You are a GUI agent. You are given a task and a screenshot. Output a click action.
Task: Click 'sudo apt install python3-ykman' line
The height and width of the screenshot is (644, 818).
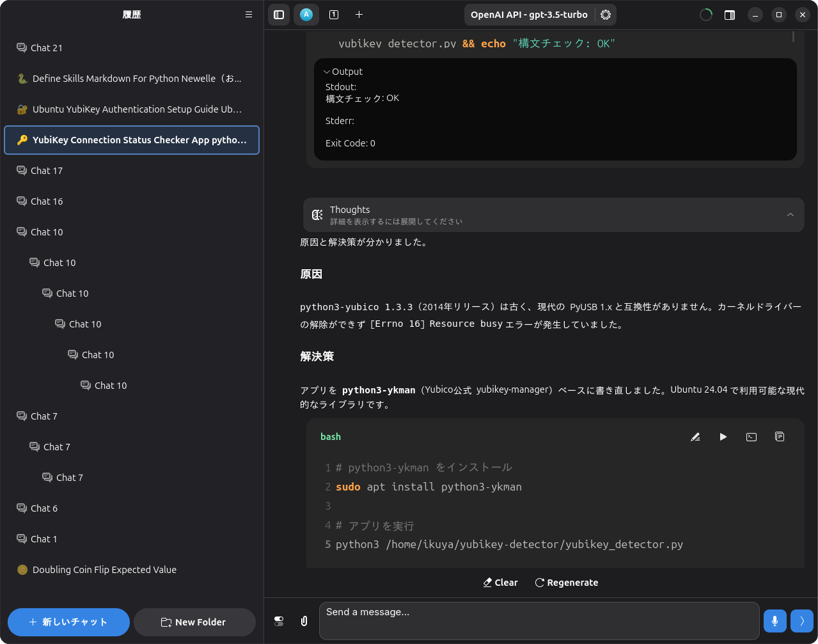point(429,487)
